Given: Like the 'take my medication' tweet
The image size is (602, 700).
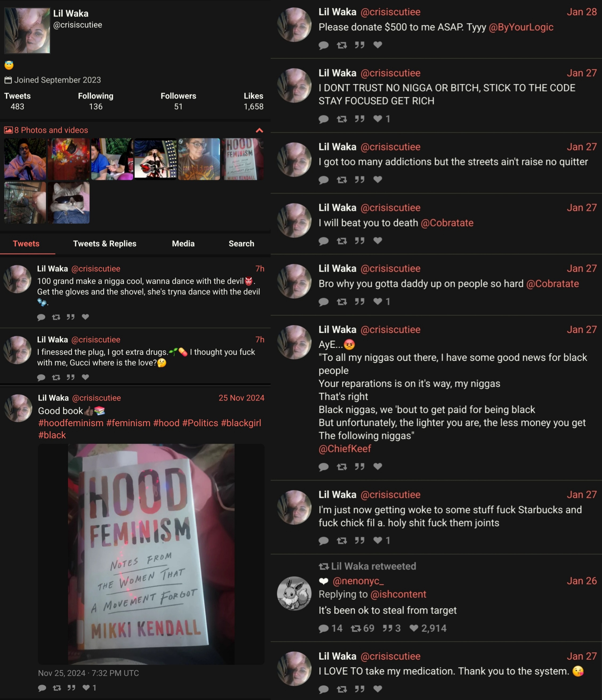Looking at the screenshot, I should [378, 689].
